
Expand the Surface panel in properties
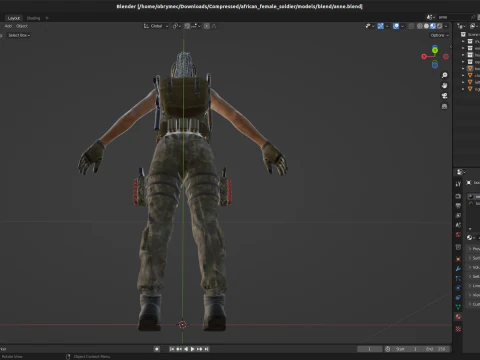tap(474, 258)
